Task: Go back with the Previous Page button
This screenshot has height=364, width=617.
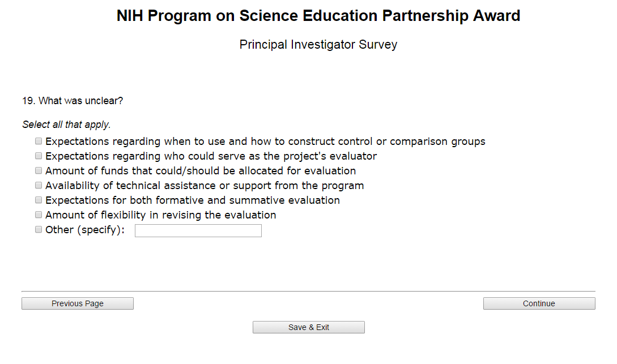Action: point(78,303)
